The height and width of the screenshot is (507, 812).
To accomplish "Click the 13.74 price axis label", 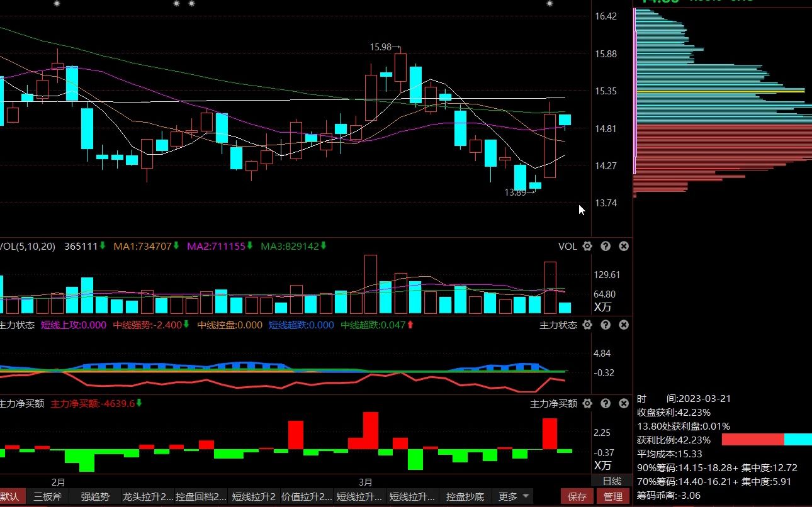I will (606, 203).
